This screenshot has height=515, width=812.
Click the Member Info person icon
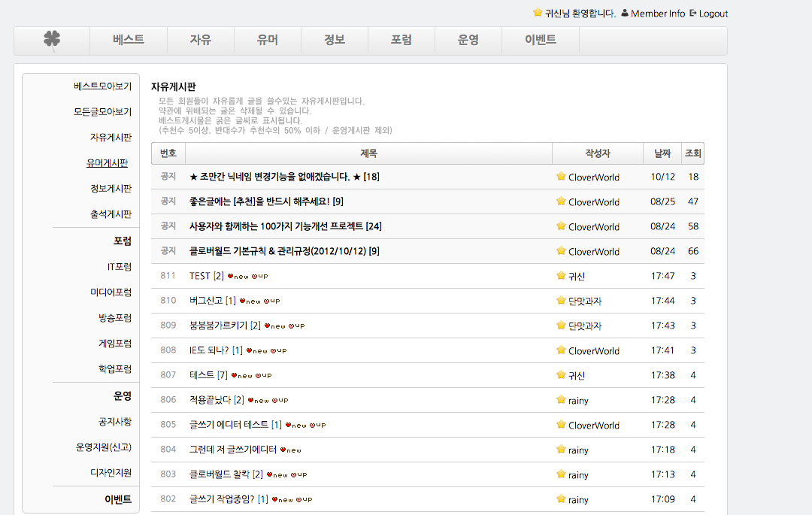coord(625,14)
